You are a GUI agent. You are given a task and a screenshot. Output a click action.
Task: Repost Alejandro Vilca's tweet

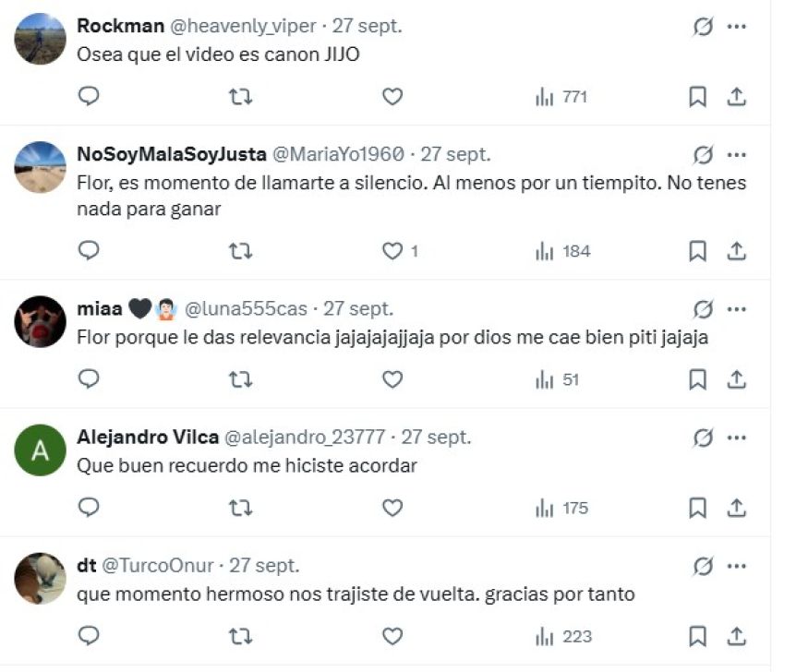coord(240,508)
